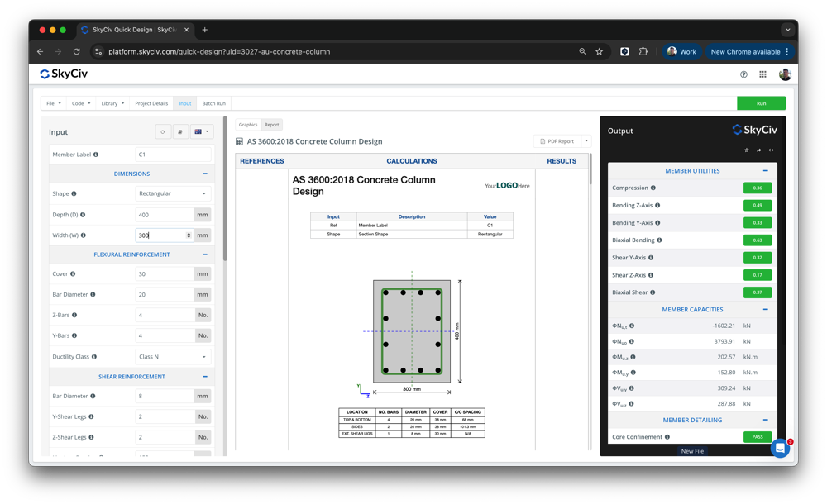Click the Compression utility value 0.36
This screenshot has height=504, width=827.
tap(758, 188)
